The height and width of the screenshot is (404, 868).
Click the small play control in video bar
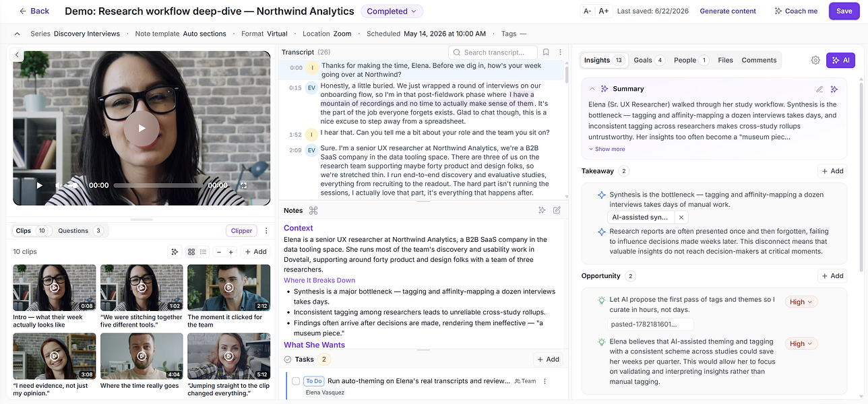pos(39,185)
